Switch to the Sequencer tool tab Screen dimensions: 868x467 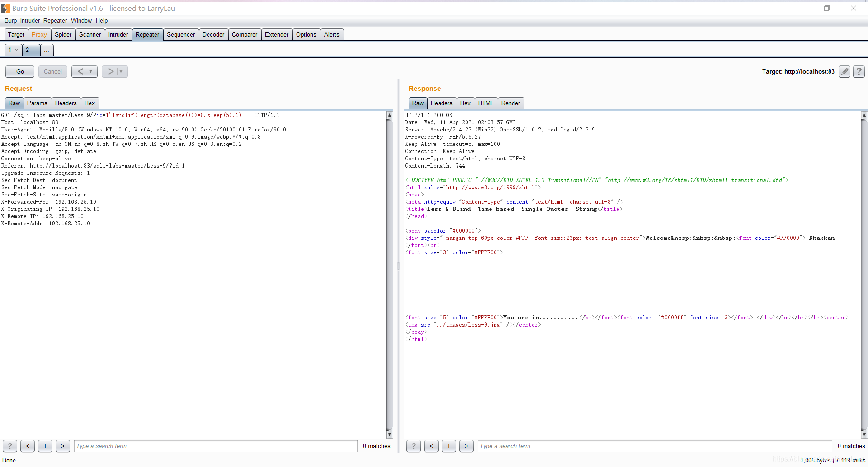tap(181, 34)
